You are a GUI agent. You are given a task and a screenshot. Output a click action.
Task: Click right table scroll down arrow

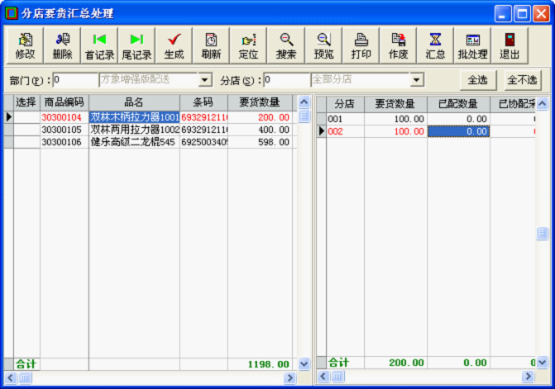(542, 362)
